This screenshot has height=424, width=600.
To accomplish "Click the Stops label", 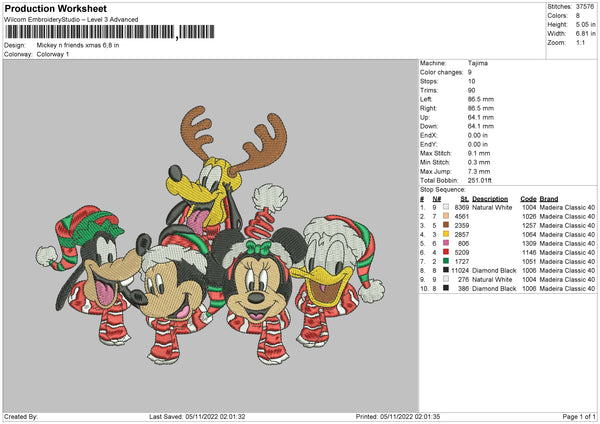I will point(429,82).
